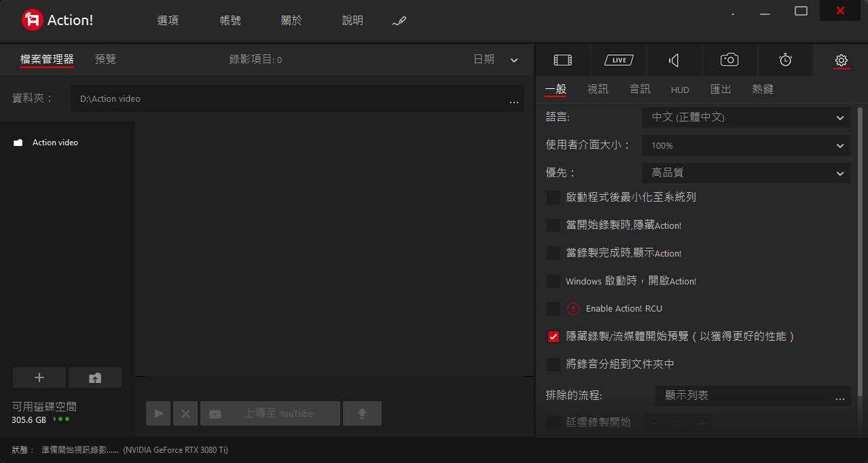Toggle the 延遲錄製開始 checkbox
Screen dimensions: 868x463
(554, 423)
